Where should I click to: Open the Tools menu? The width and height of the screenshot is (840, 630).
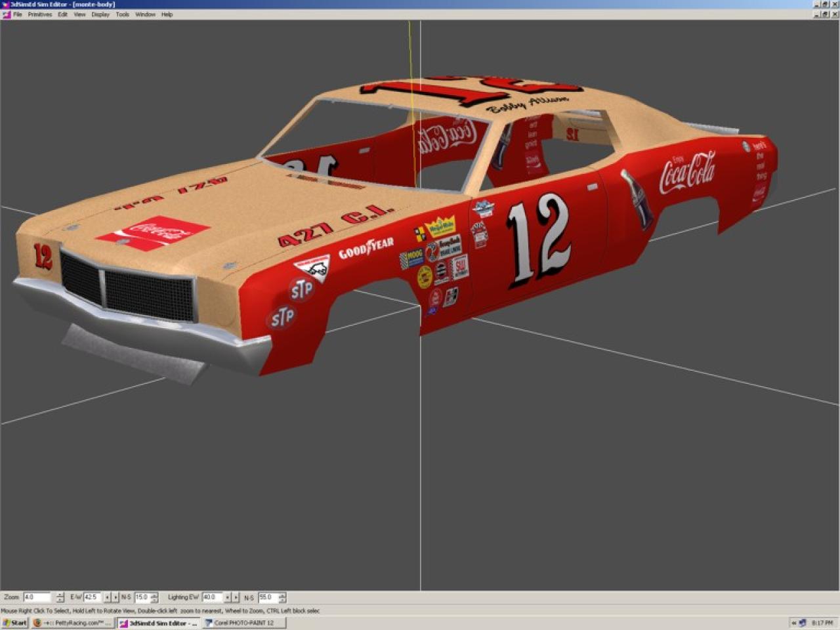(x=123, y=14)
